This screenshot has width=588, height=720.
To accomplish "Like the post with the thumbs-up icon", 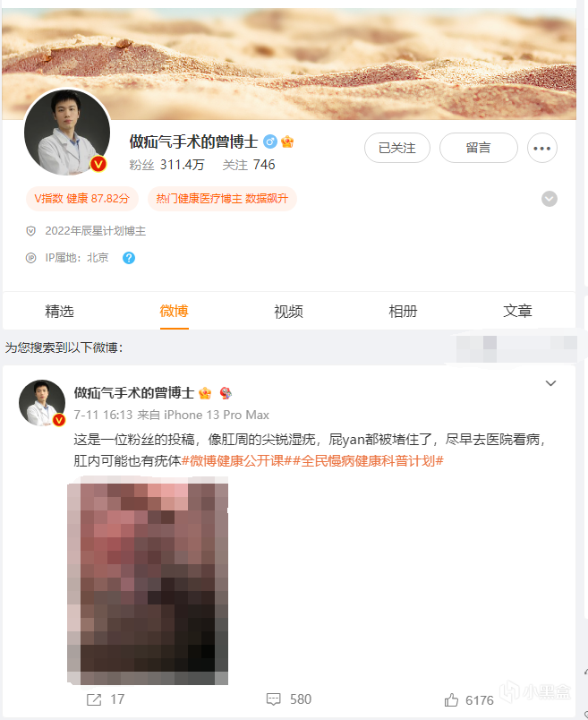I will pos(451,699).
